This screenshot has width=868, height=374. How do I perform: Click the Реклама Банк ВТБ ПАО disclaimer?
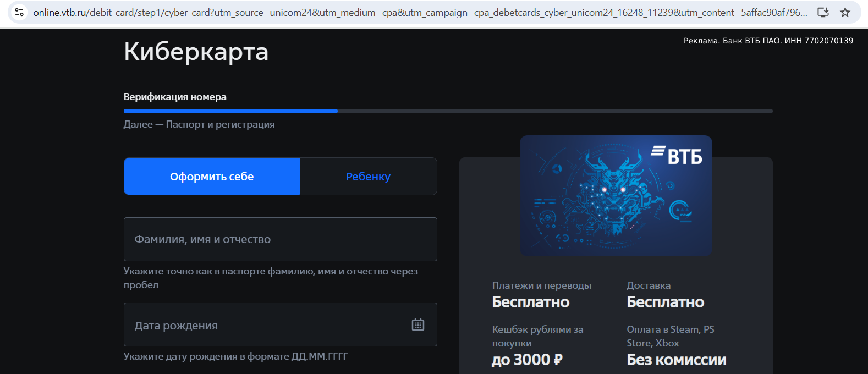point(768,41)
